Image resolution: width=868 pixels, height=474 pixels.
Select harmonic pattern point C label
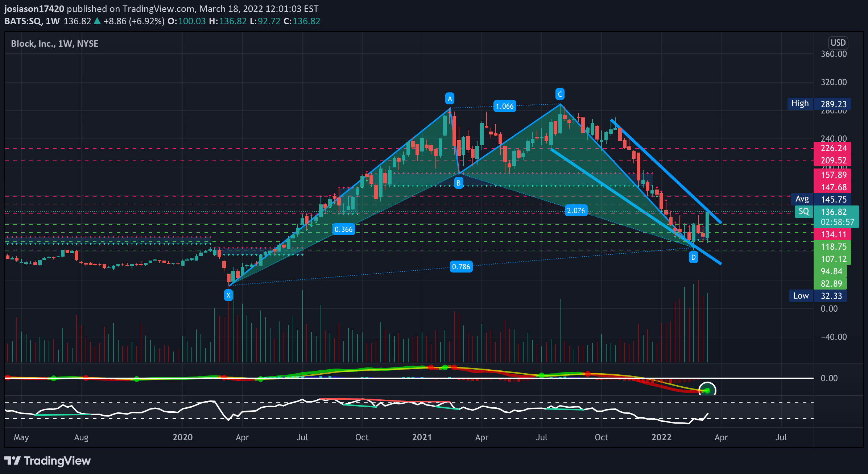[560, 94]
